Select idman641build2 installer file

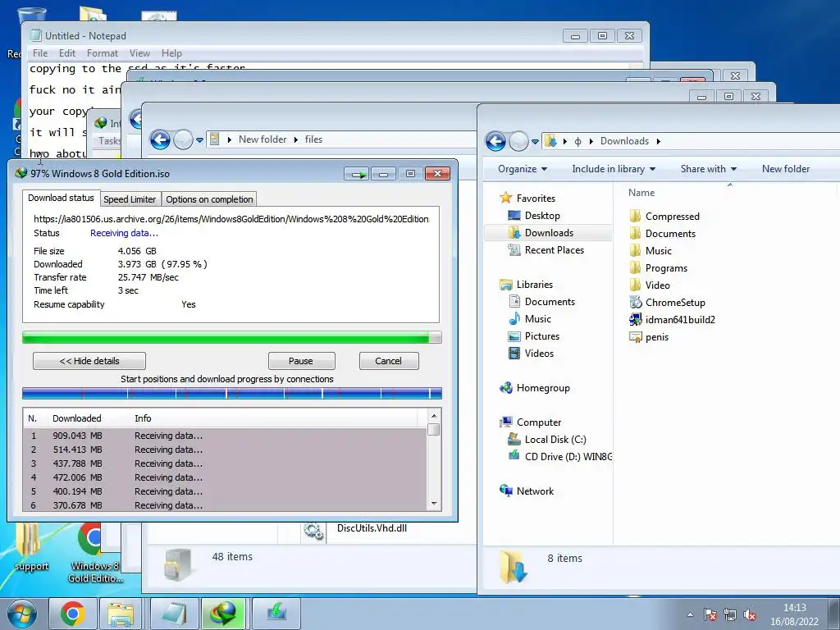pyautogui.click(x=679, y=320)
